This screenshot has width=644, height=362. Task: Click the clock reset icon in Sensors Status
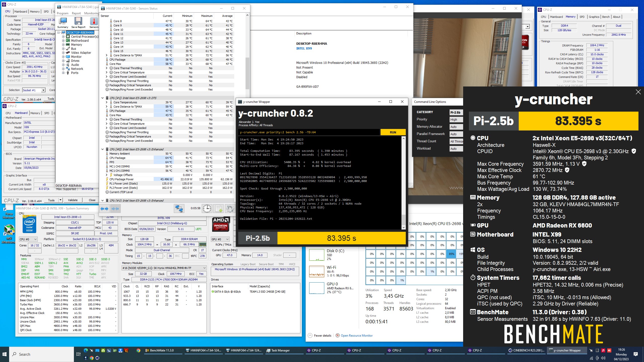[207, 208]
